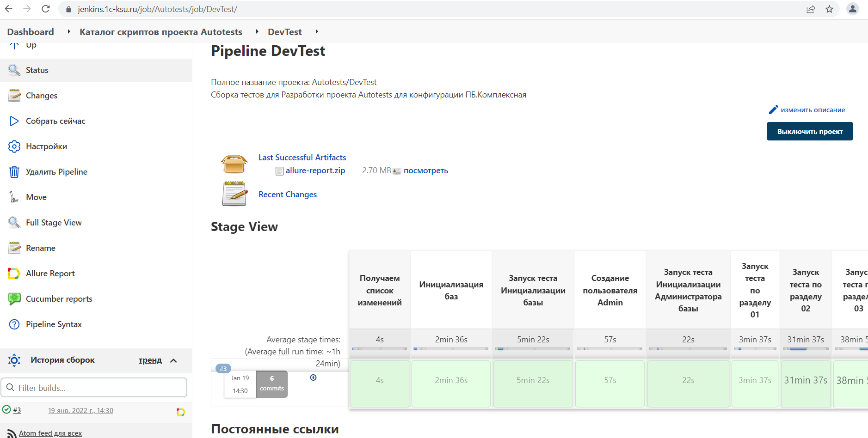Viewport: 868px width, 438px height.
Task: Click the Собрать сейчас play icon
Action: [x=14, y=121]
